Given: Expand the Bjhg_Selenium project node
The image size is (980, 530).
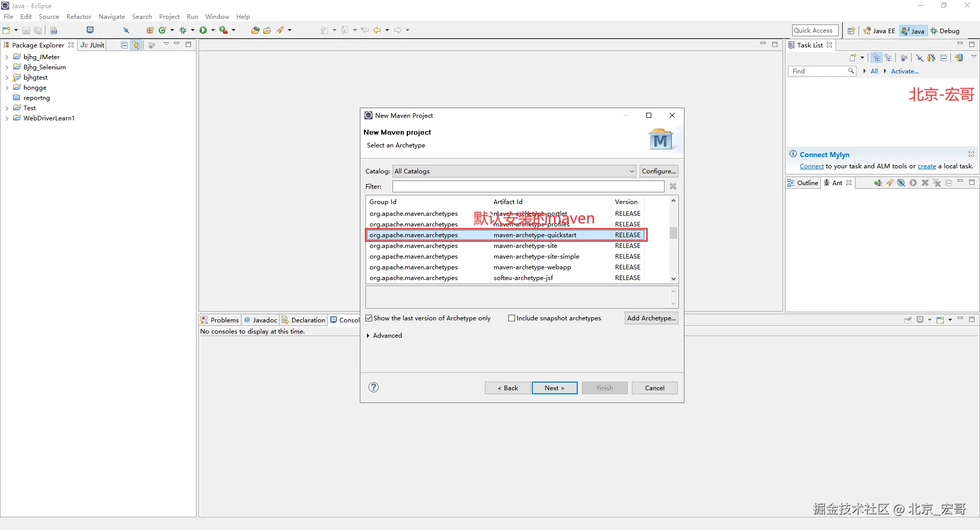Looking at the screenshot, I should pyautogui.click(x=7, y=67).
